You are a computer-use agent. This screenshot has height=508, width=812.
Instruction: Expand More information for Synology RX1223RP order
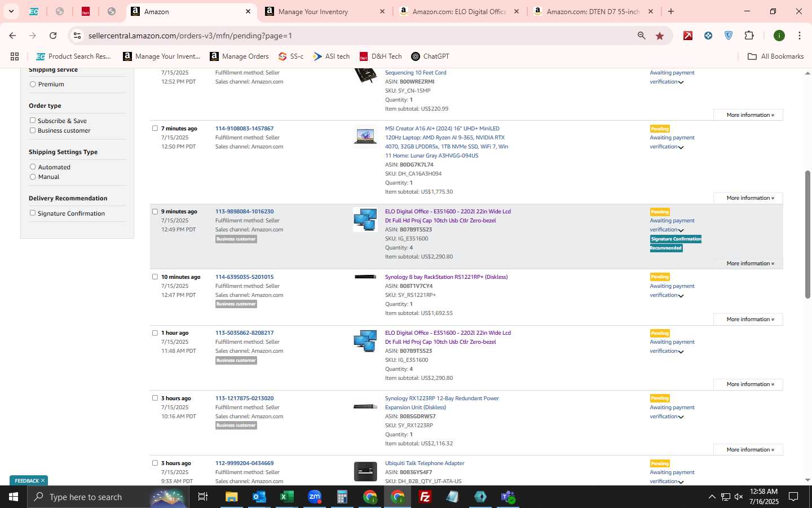coord(748,450)
